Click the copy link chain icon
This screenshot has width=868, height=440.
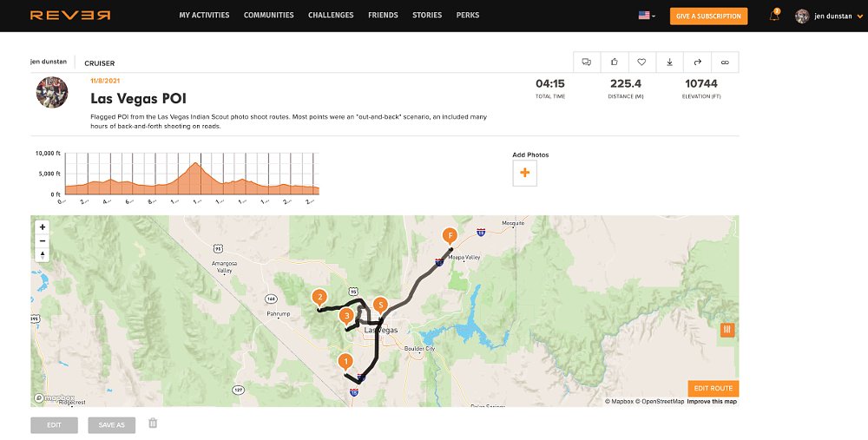pyautogui.click(x=725, y=62)
